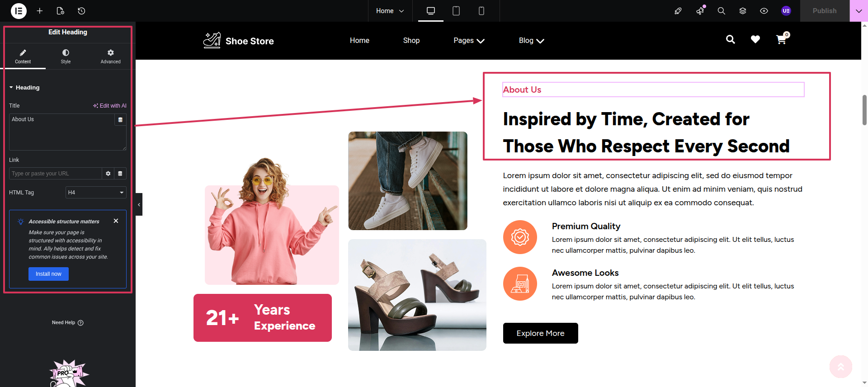The image size is (868, 387).
Task: Open the Finder search icon in top bar
Action: [721, 11]
